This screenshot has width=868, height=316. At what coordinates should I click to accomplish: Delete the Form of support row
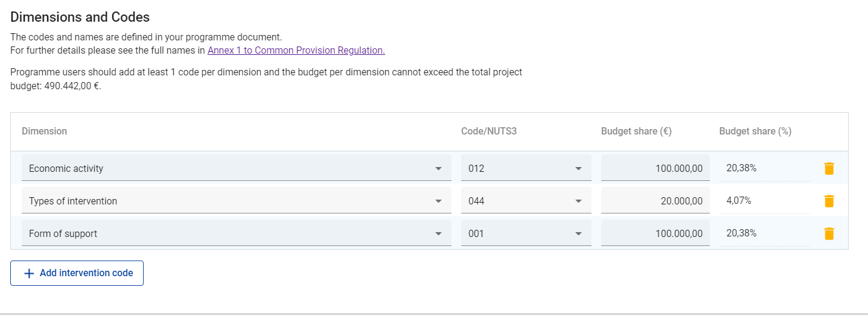pyautogui.click(x=829, y=233)
